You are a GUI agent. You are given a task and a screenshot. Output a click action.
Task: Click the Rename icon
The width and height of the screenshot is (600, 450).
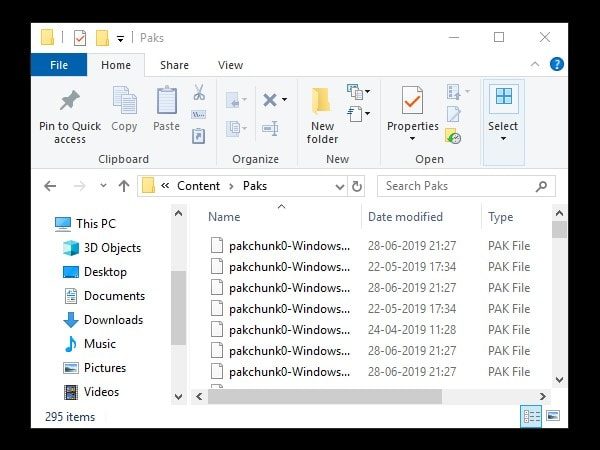tap(270, 129)
